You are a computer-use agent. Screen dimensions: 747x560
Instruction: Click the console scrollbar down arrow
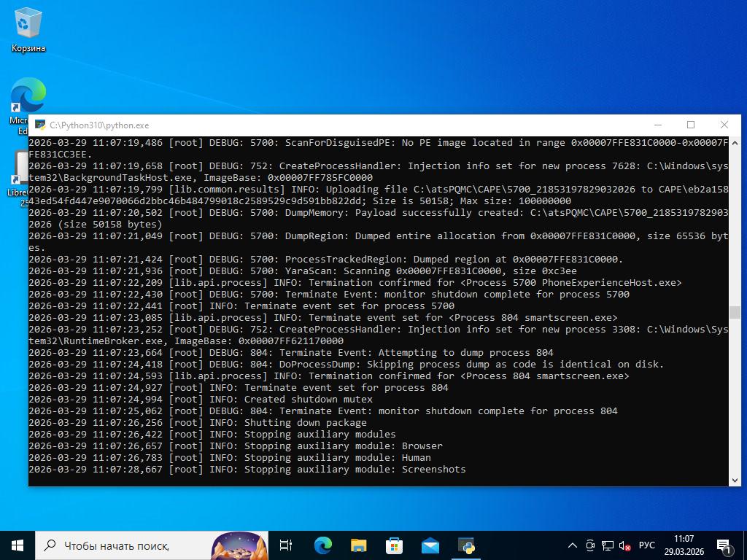[735, 480]
